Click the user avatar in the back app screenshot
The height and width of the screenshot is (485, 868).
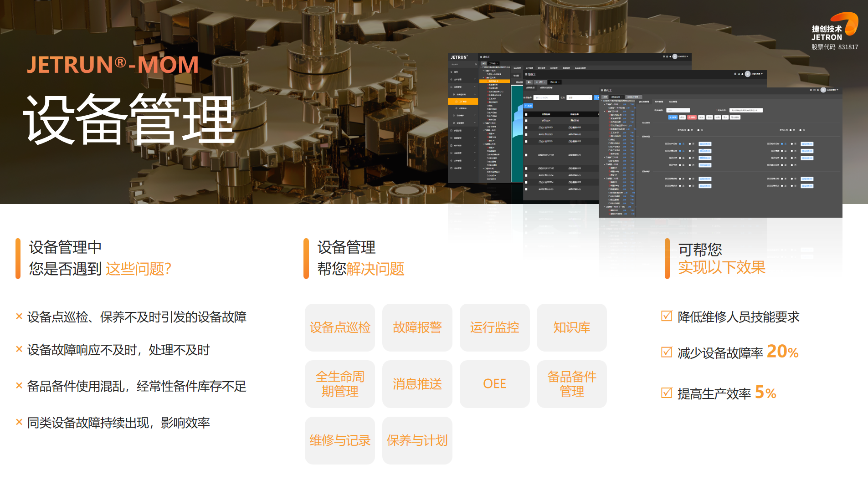click(x=675, y=56)
